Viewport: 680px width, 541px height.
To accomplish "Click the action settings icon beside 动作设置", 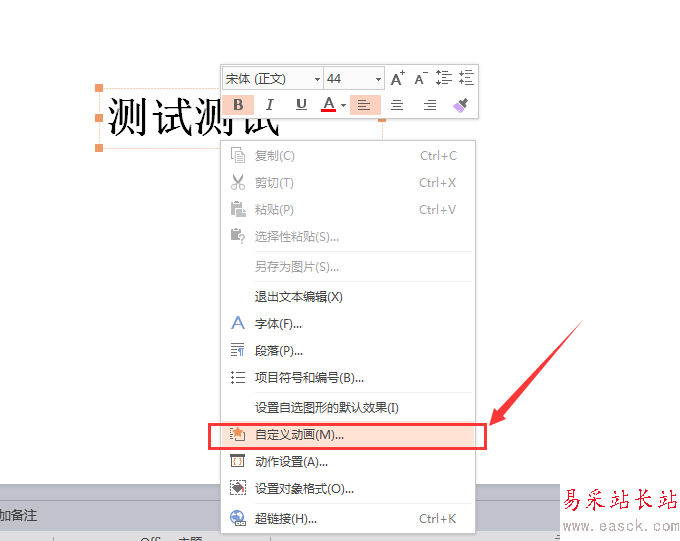I will click(x=238, y=461).
